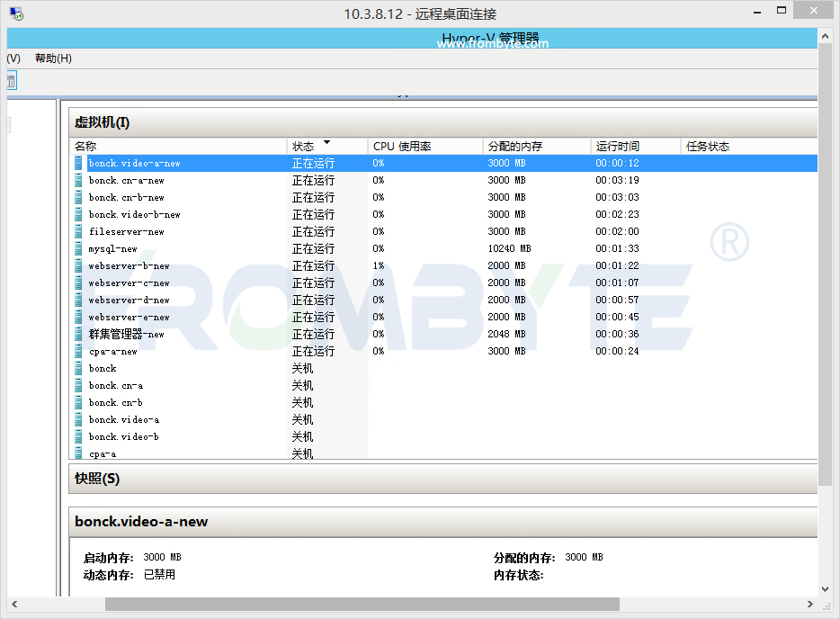840x619 pixels.
Task: Click the VM icon beside bonck.cn-a
Action: pyautogui.click(x=79, y=385)
